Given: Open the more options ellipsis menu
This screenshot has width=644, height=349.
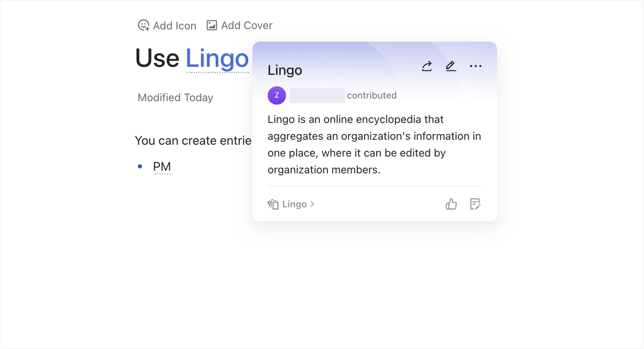Looking at the screenshot, I should point(475,66).
